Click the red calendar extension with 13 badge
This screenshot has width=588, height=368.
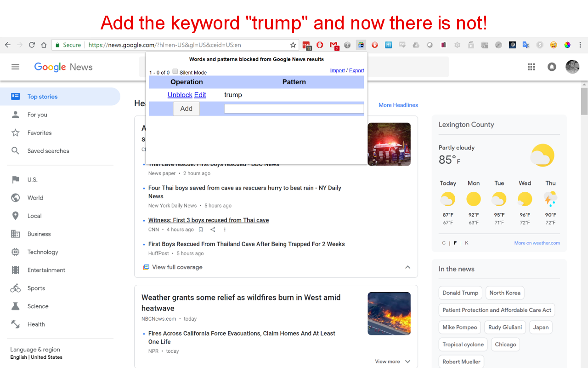pyautogui.click(x=306, y=45)
